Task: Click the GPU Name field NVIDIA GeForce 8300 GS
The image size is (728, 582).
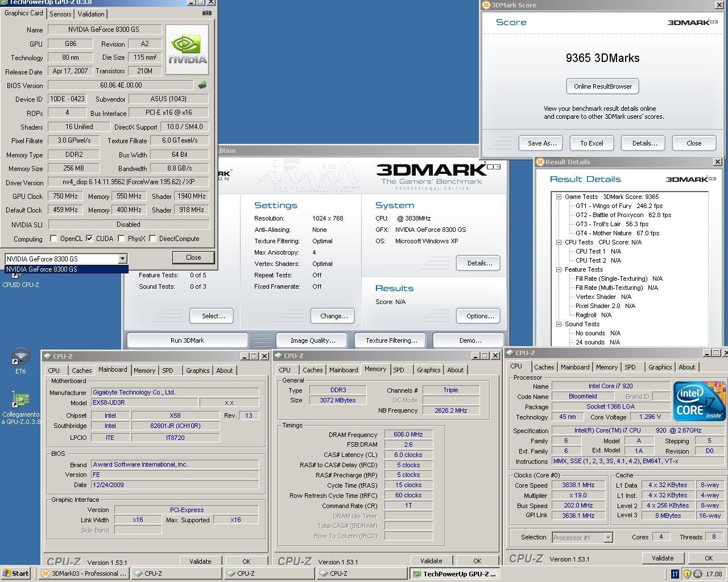Action: click(x=104, y=30)
